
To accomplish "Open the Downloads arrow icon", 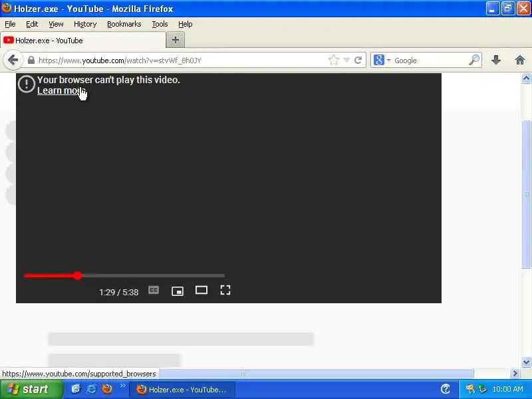I will click(496, 61).
